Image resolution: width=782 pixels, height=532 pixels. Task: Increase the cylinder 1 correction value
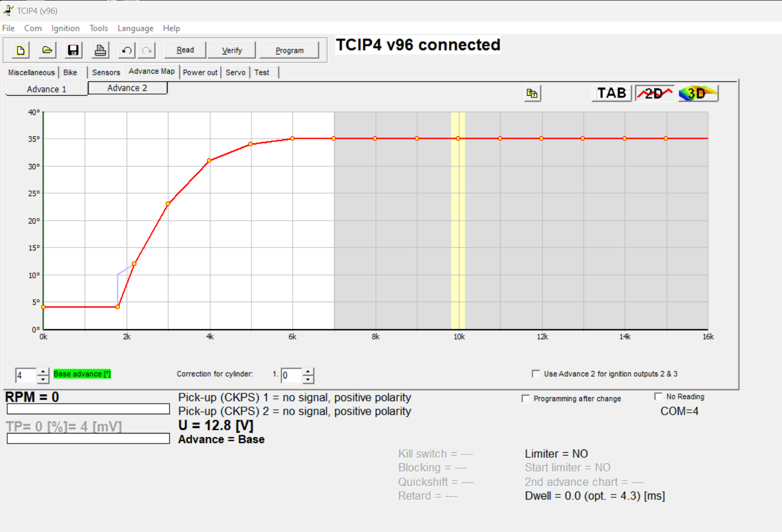coord(308,372)
